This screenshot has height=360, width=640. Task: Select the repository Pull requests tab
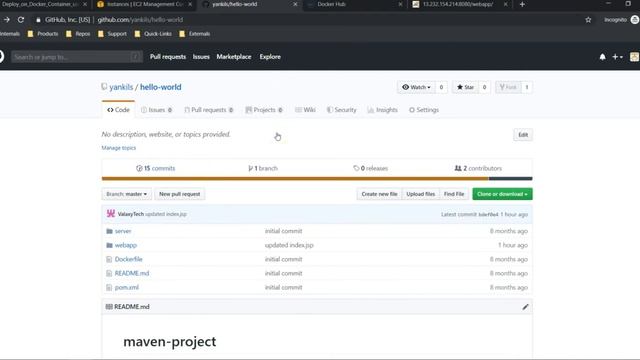[209, 110]
